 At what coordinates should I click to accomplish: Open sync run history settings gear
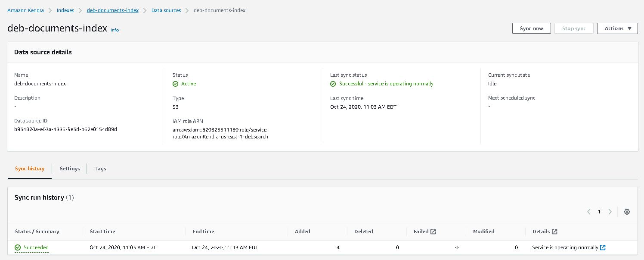click(627, 212)
